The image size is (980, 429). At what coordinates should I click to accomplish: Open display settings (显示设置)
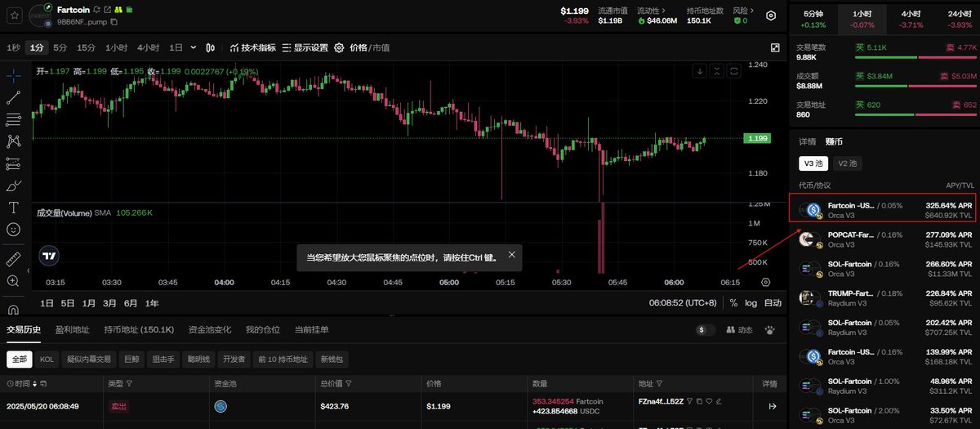click(x=305, y=47)
